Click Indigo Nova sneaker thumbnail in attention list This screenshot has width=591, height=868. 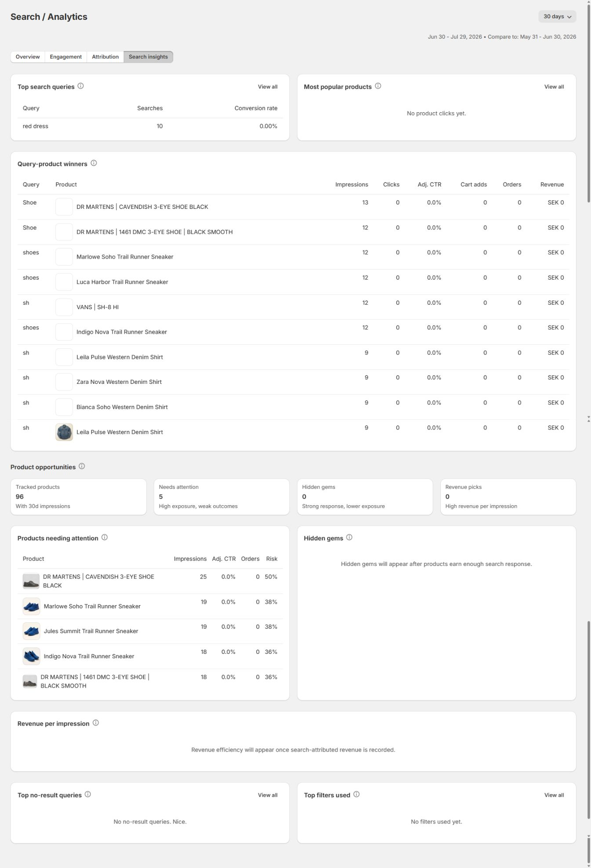point(31,656)
